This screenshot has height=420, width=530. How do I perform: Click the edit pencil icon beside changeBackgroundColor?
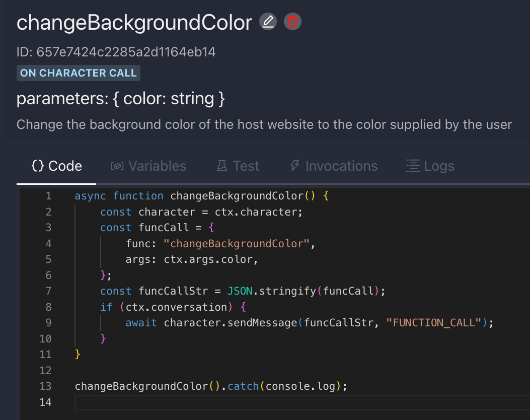point(268,22)
